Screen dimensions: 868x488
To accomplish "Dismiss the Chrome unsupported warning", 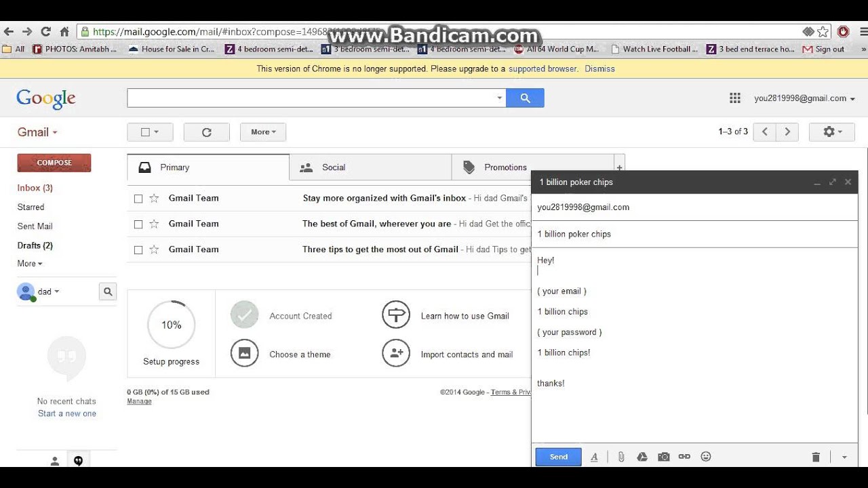I will tap(599, 68).
